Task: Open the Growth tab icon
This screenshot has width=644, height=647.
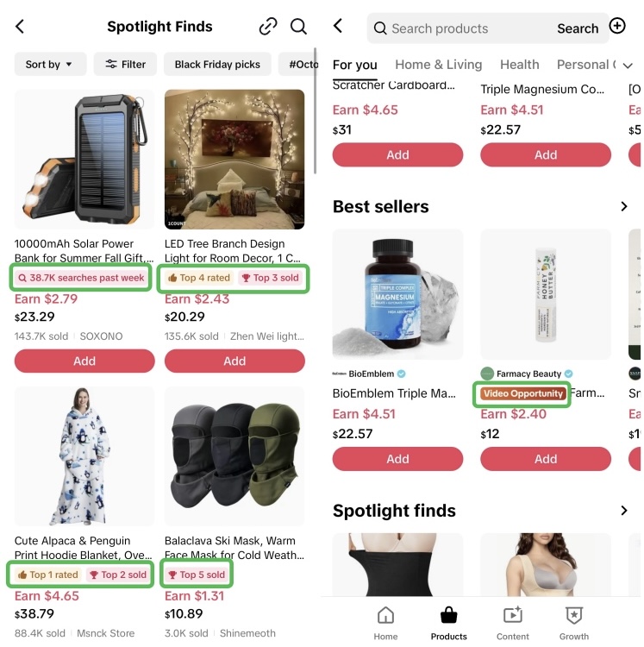Action: pos(574,615)
